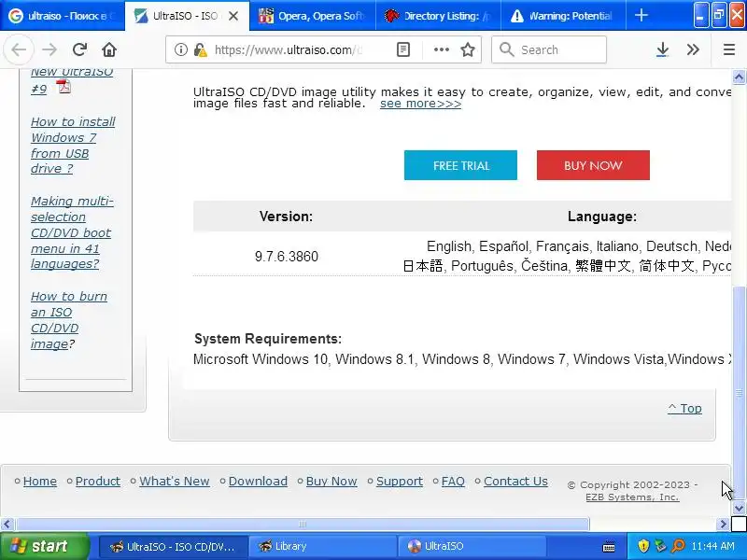
Task: Open the on-screen keyboard tray icon
Action: (x=609, y=546)
